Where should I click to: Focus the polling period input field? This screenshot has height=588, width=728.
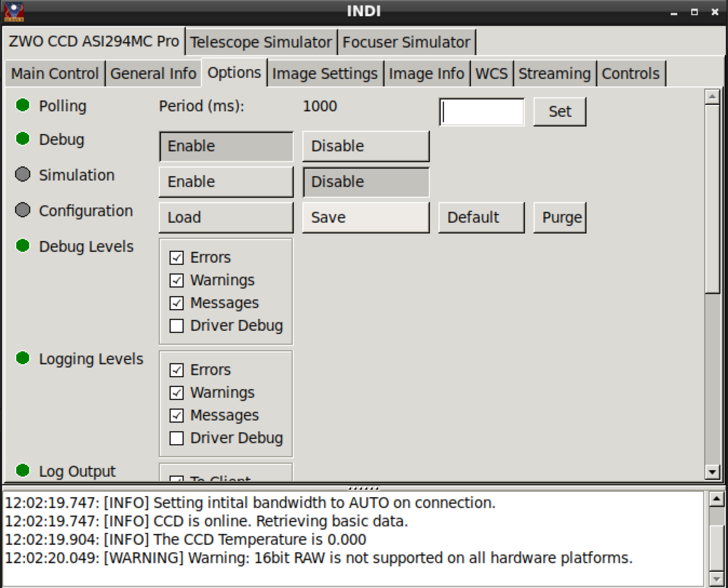pos(482,112)
